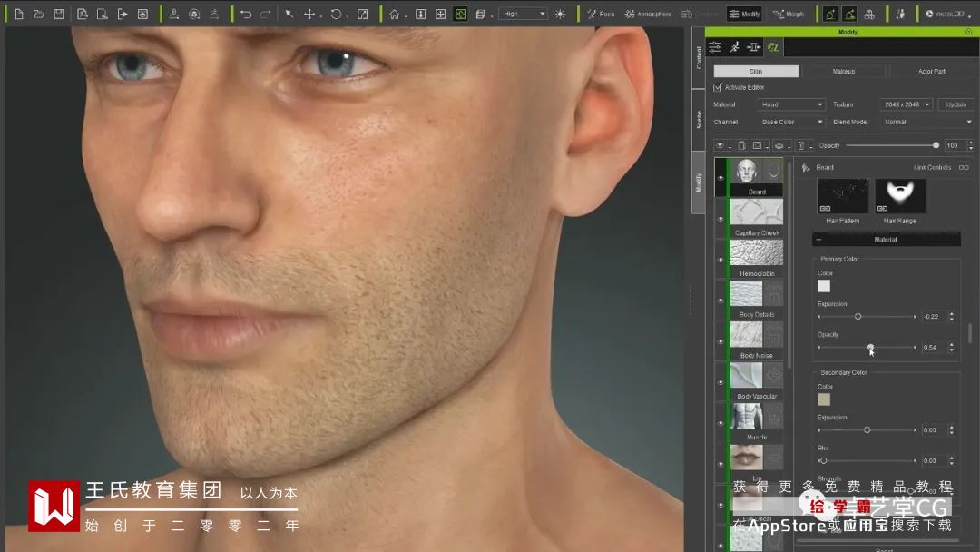The image size is (980, 552).
Task: Open the Texture 2048 x 2048 dropdown
Action: coord(906,104)
